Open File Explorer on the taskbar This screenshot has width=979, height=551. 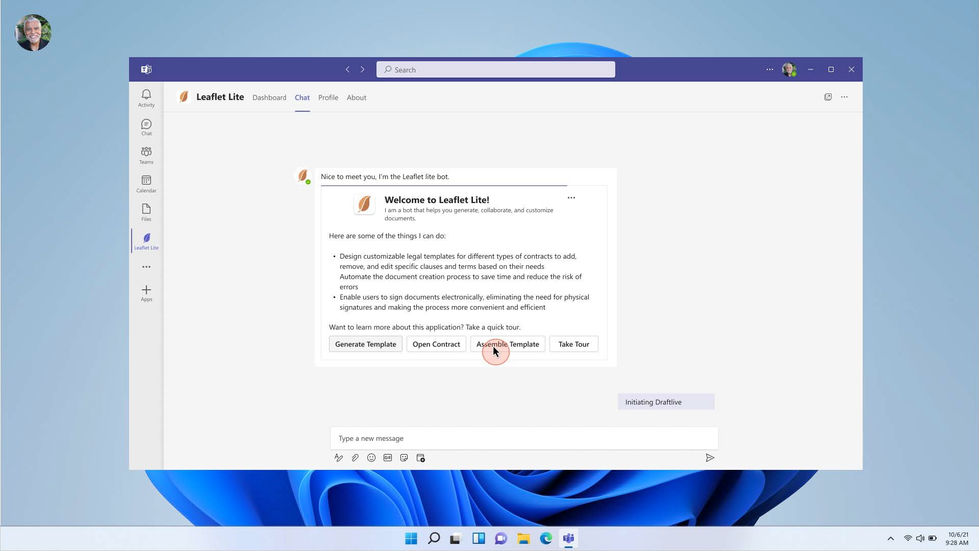(x=523, y=538)
